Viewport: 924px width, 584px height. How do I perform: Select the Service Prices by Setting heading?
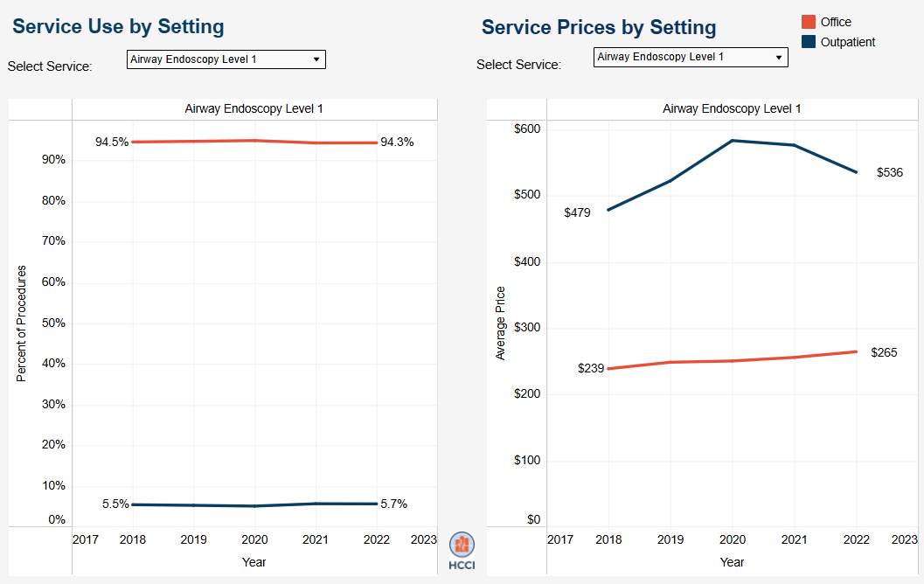tap(599, 26)
